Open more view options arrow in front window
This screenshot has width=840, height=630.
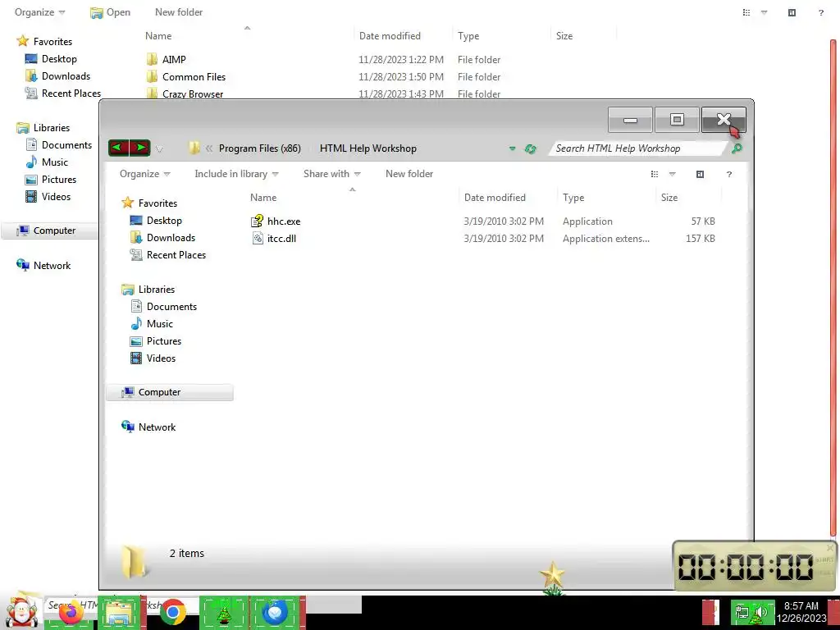pos(673,174)
